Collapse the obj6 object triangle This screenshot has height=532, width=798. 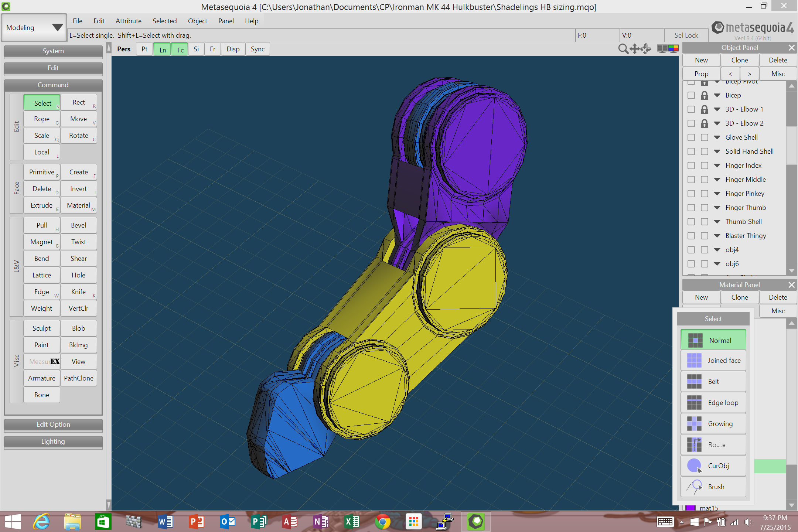[717, 264]
